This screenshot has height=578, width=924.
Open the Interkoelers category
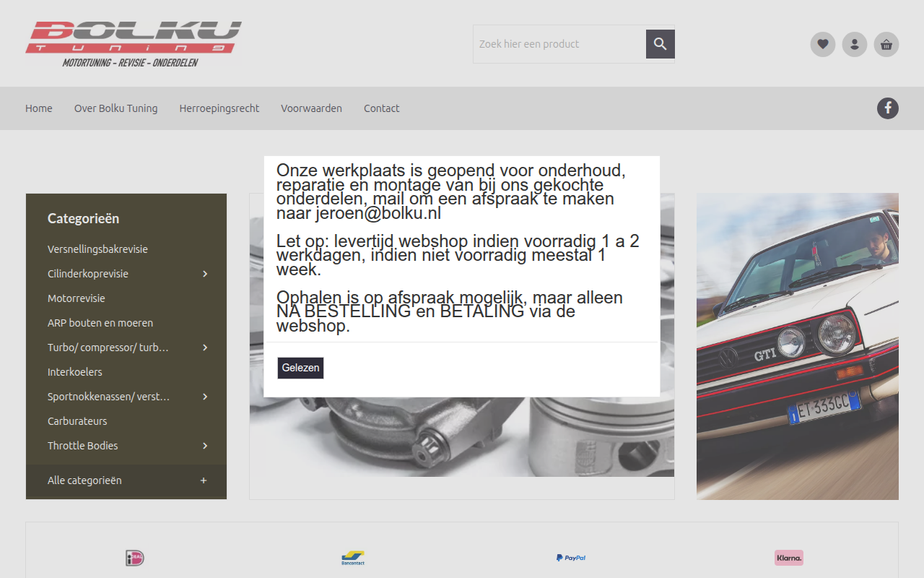pos(75,372)
